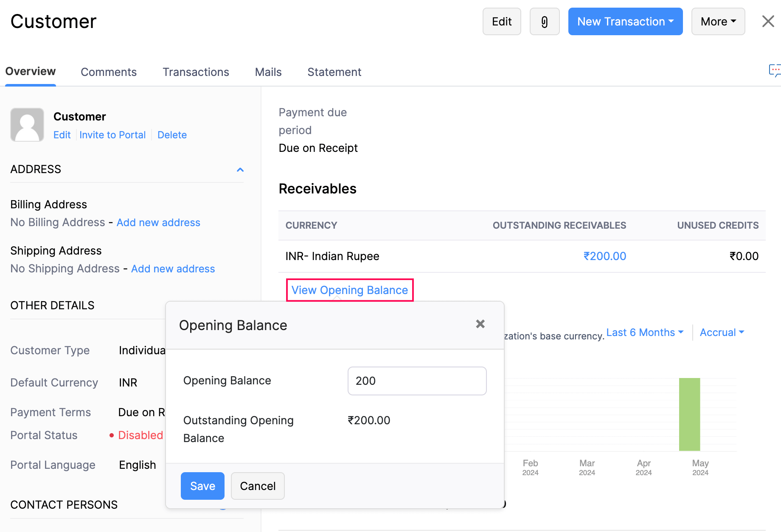This screenshot has height=532, width=781.
Task: Open the chat feedback icon
Action: click(774, 70)
